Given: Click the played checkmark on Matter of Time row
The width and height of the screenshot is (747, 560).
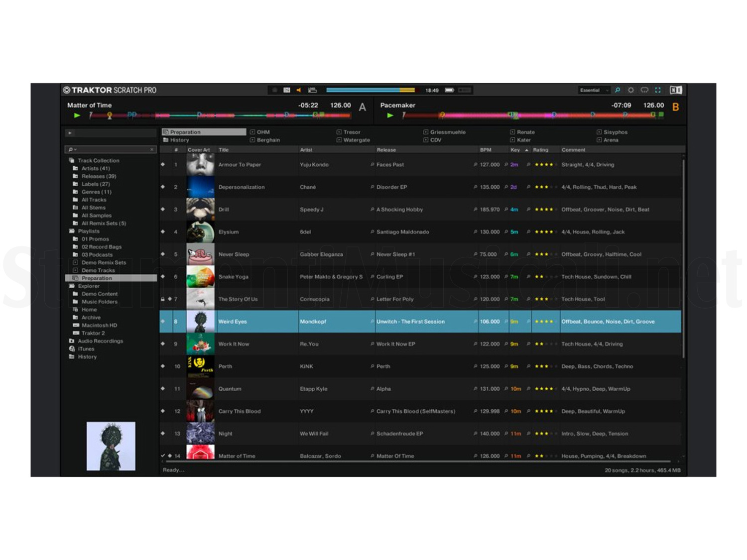Looking at the screenshot, I should [163, 455].
